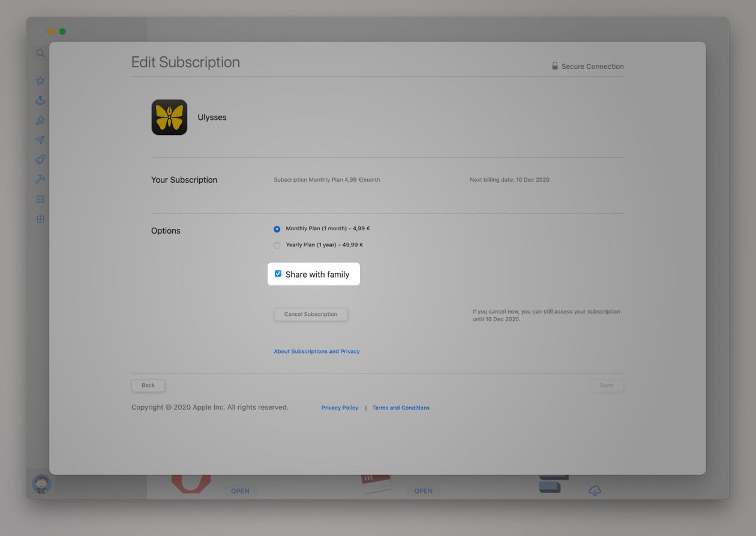Open the Terms and Conditions link
The image size is (756, 536).
point(401,408)
